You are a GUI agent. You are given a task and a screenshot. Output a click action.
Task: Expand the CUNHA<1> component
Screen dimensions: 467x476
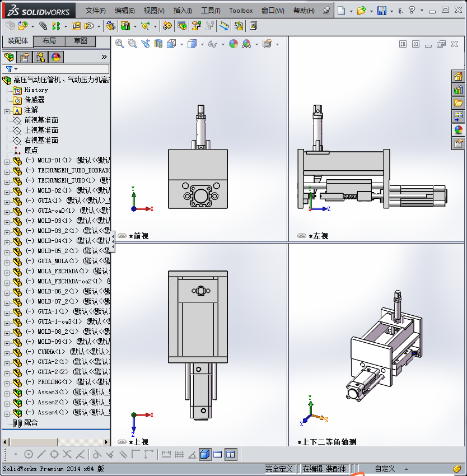(x=7, y=354)
